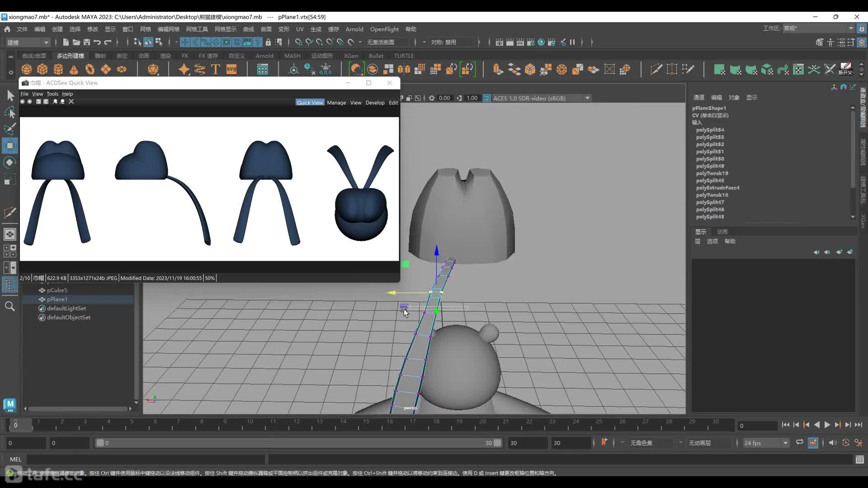Select the arrow Select tool
Viewport: 868px width, 488px height.
tap(10, 95)
